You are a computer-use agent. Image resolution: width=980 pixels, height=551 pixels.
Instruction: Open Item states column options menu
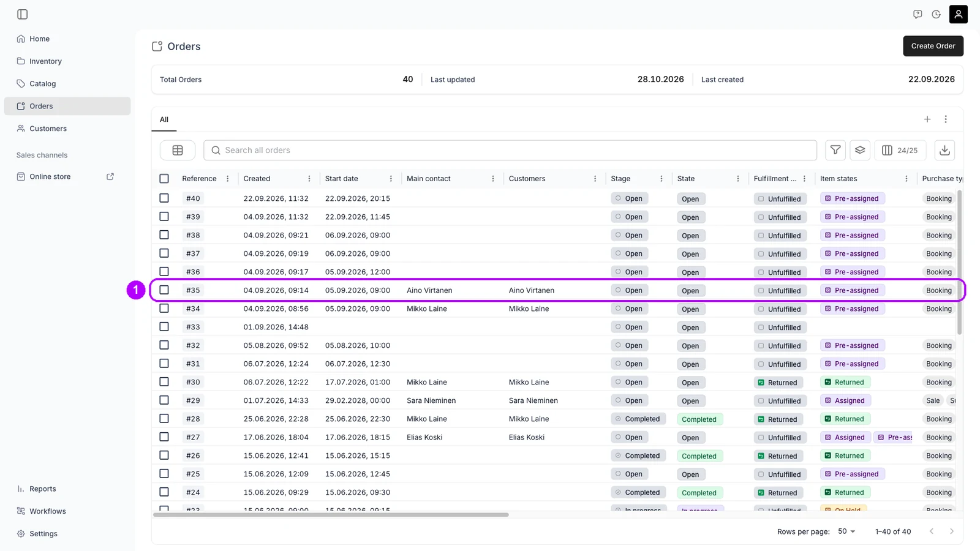click(907, 179)
